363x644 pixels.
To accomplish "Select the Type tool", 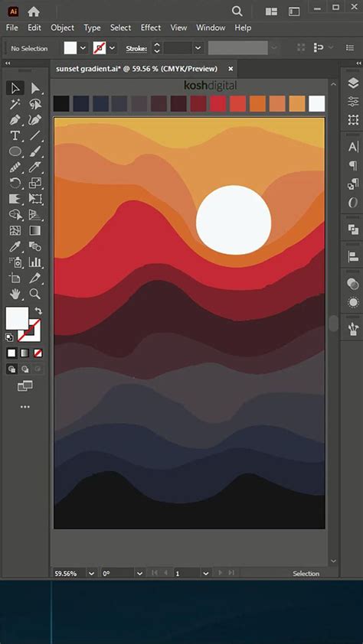I will [15, 135].
